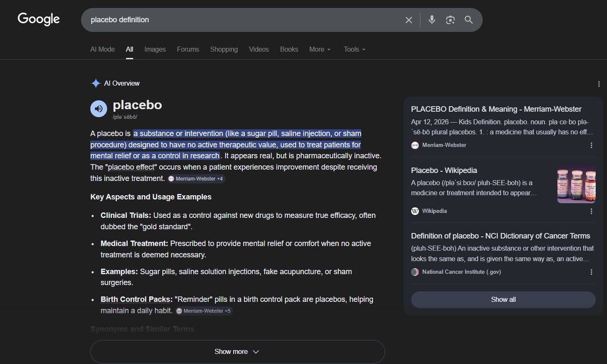Open the Merriam-Webster +4 source chip
607x364 pixels.
coord(196,178)
